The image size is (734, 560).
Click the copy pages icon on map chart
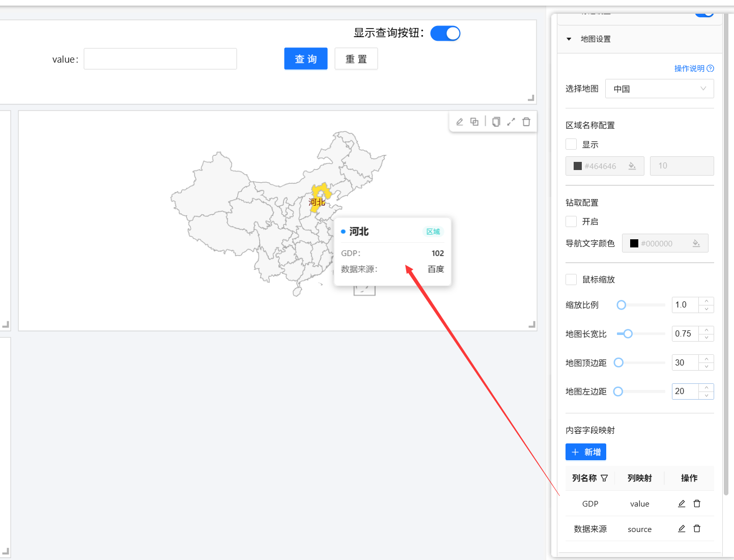tap(496, 122)
